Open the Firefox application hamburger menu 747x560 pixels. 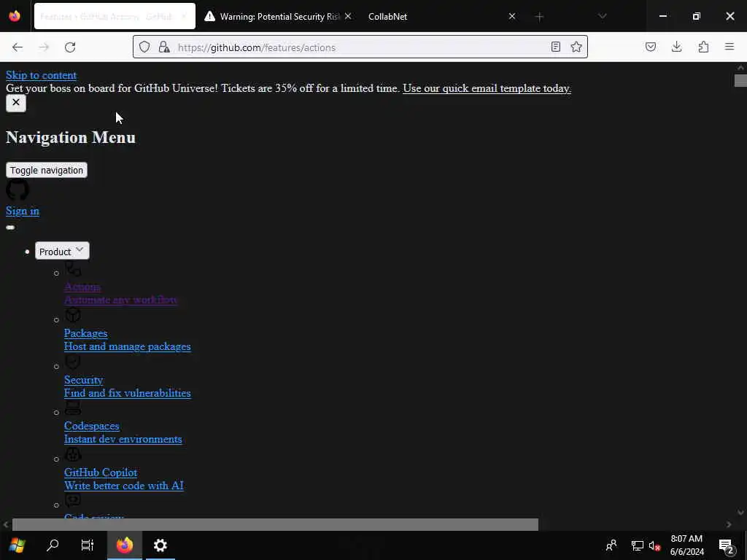tap(729, 47)
